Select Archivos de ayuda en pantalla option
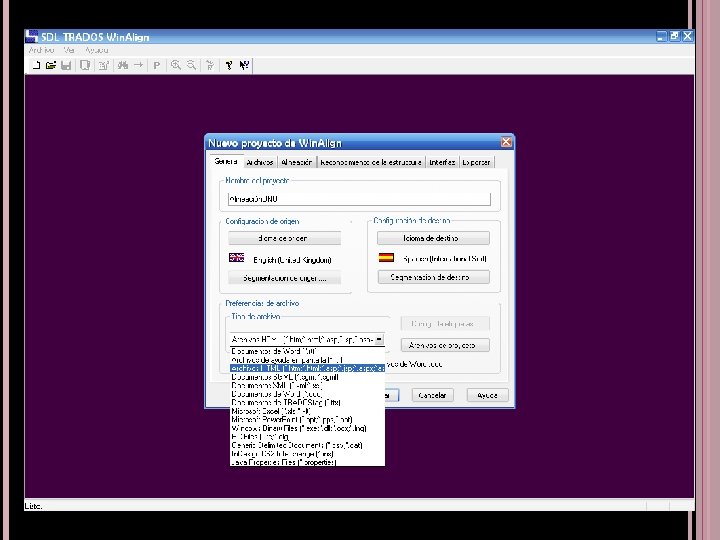Screen dimensions: 720x540 tap(307, 360)
